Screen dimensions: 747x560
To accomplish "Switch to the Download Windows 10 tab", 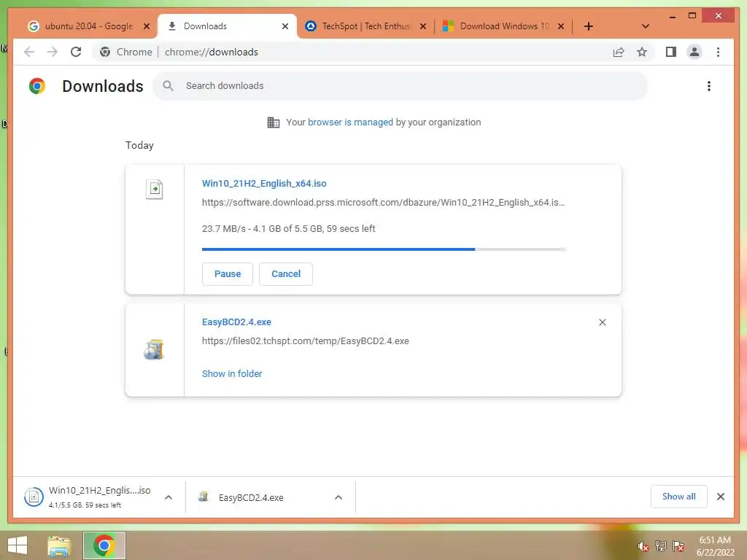I will 503,26.
